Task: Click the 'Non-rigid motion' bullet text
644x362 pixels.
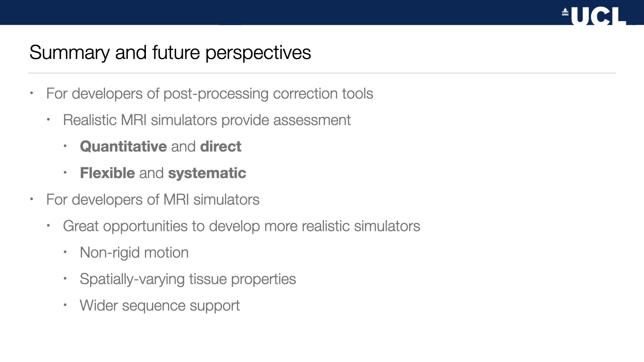Action: click(134, 252)
